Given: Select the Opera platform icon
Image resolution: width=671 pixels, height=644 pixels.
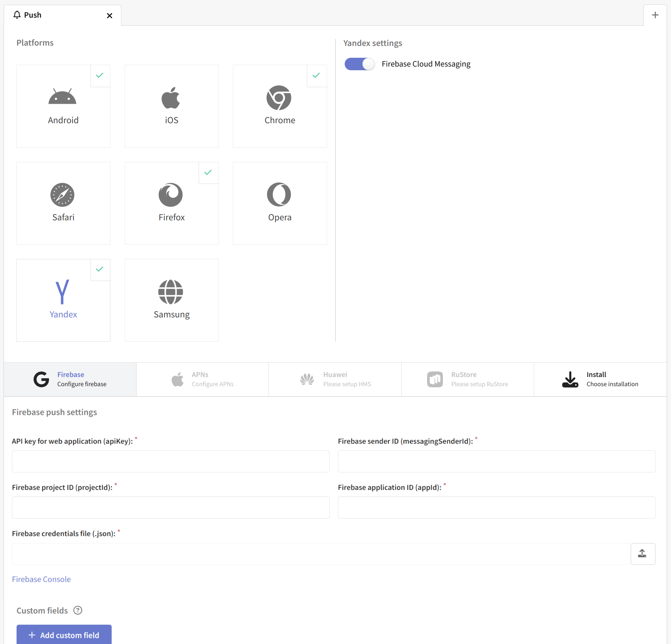Looking at the screenshot, I should (279, 195).
